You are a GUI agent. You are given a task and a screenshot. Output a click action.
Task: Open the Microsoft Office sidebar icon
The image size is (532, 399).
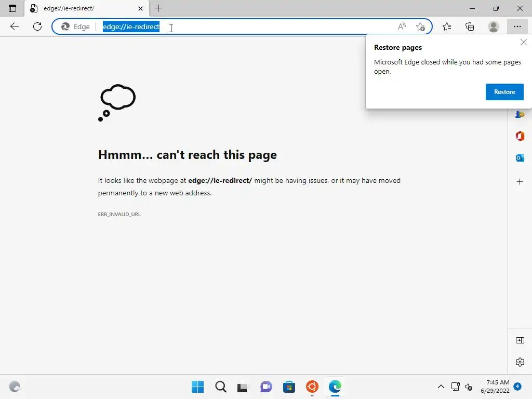point(520,136)
